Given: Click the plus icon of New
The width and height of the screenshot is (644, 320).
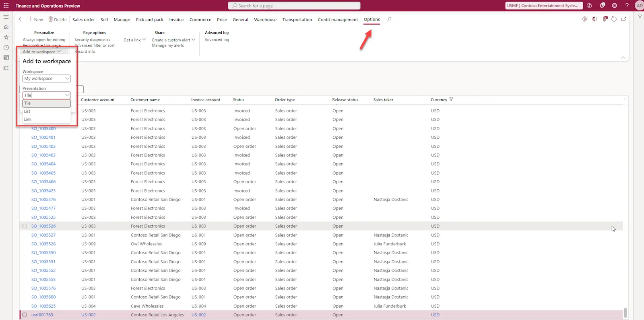Looking at the screenshot, I should pyautogui.click(x=31, y=19).
